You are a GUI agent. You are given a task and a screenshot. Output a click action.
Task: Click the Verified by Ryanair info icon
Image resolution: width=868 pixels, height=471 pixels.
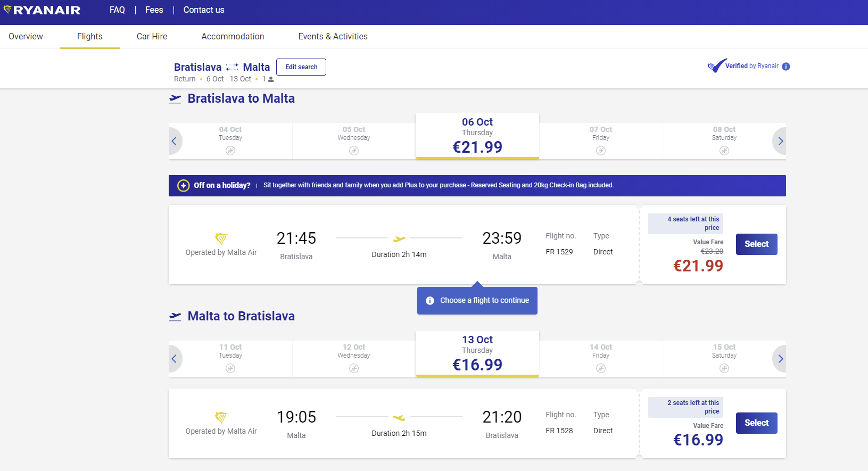click(x=786, y=67)
